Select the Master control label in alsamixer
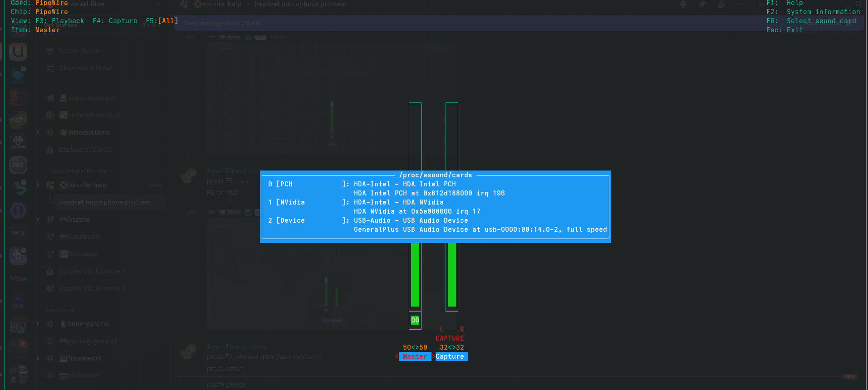The image size is (868, 390). [x=415, y=356]
